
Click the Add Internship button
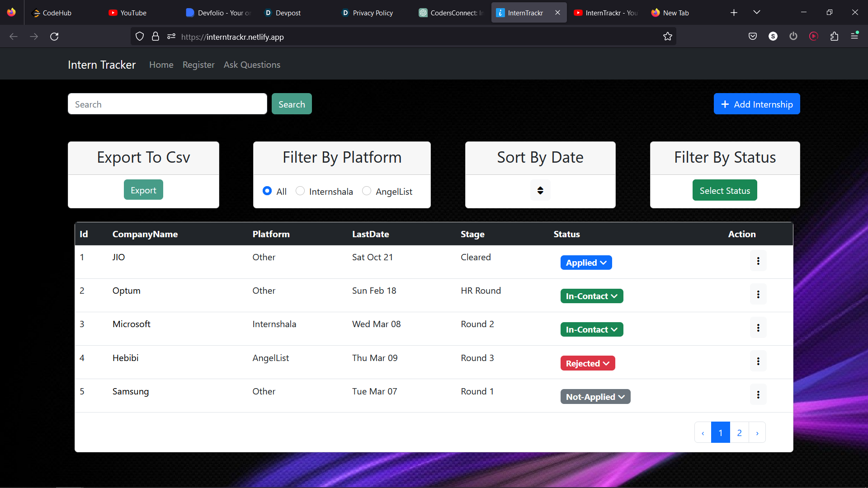[x=756, y=104]
